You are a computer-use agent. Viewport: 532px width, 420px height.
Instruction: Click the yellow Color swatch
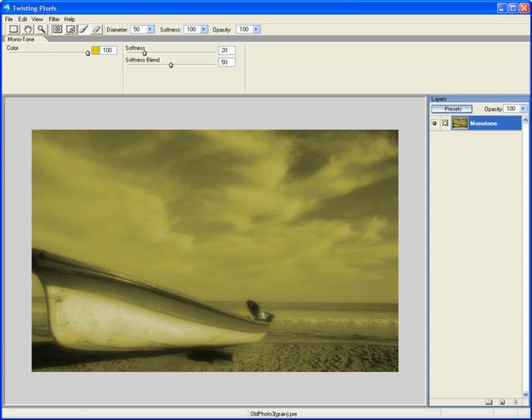tap(96, 51)
